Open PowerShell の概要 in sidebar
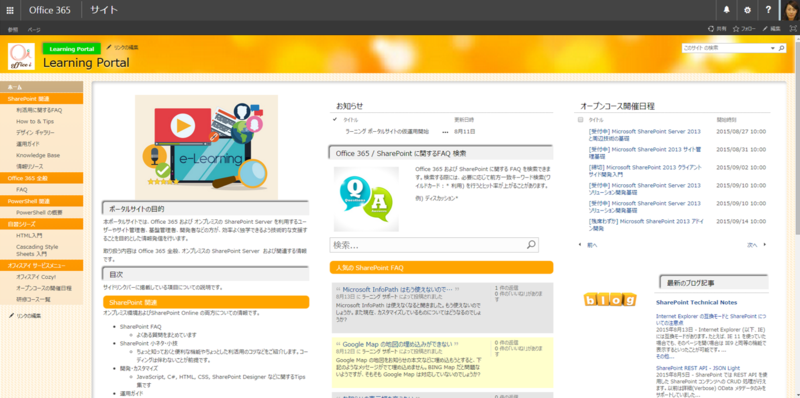This screenshot has height=398, width=800. (39, 212)
